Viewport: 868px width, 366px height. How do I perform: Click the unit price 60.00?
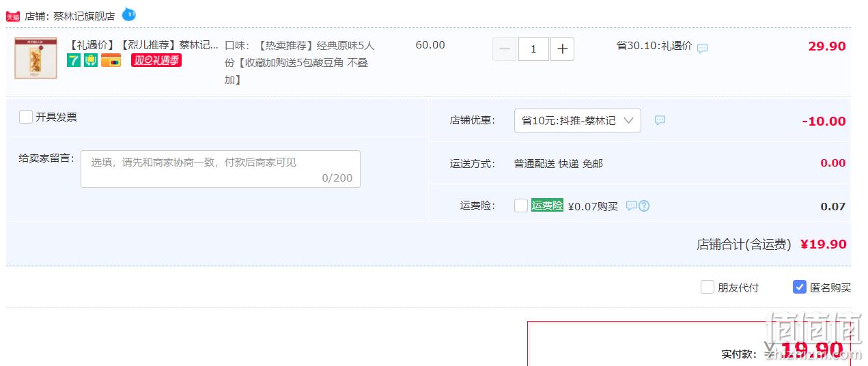coord(430,45)
